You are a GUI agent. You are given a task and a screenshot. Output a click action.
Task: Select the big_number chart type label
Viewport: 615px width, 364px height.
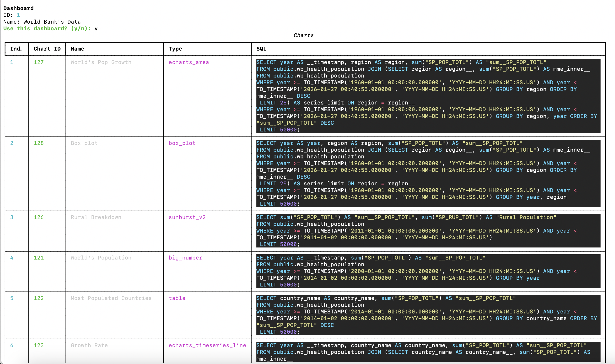(x=185, y=258)
